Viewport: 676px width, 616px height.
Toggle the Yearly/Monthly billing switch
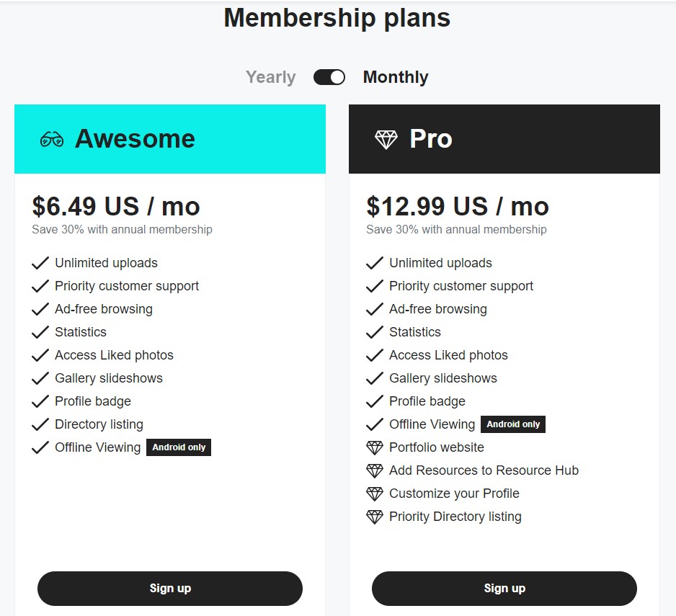coord(329,77)
